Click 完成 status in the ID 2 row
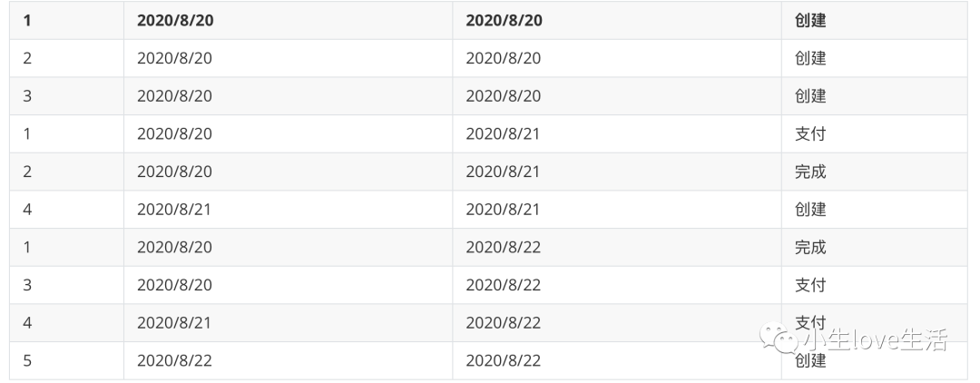 (810, 172)
